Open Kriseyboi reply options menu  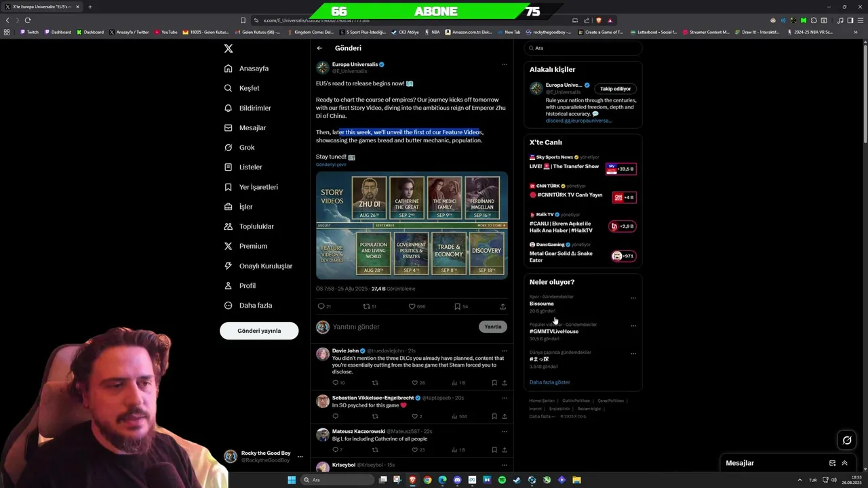pos(505,465)
